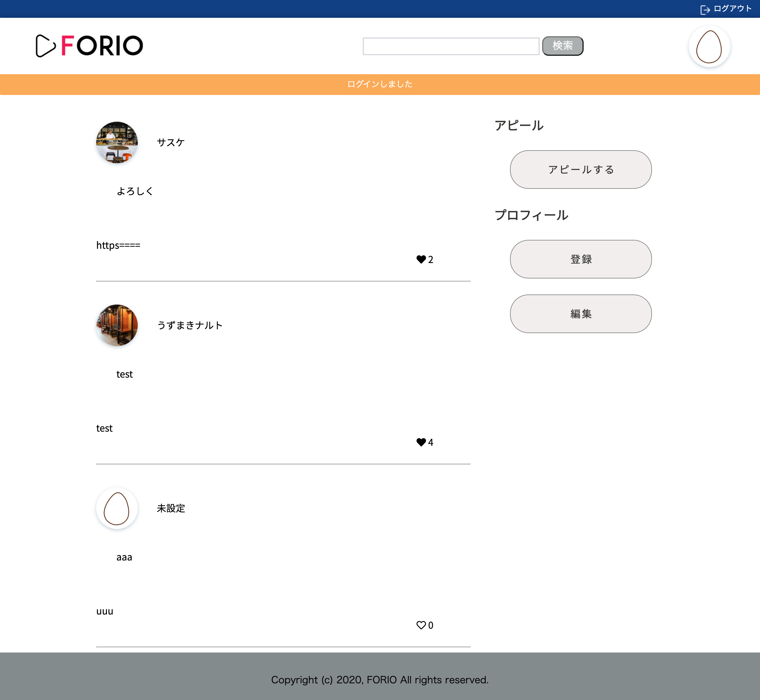Click うずまきナルト's profile picture
Image resolution: width=760 pixels, height=700 pixels.
tap(116, 325)
